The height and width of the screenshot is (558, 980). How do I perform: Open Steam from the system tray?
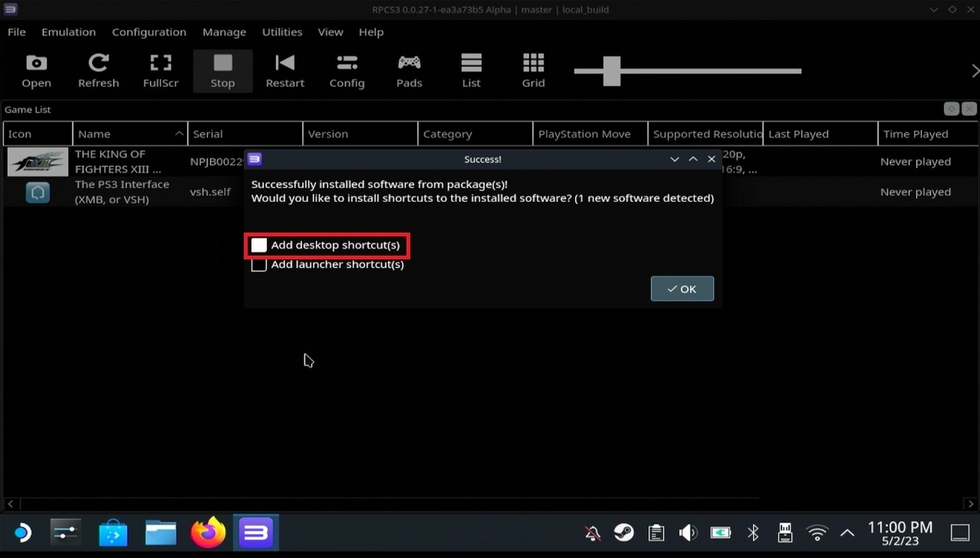click(624, 533)
